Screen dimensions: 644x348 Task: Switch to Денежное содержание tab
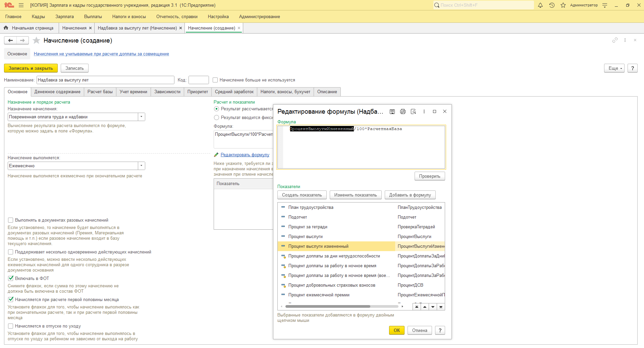click(57, 92)
